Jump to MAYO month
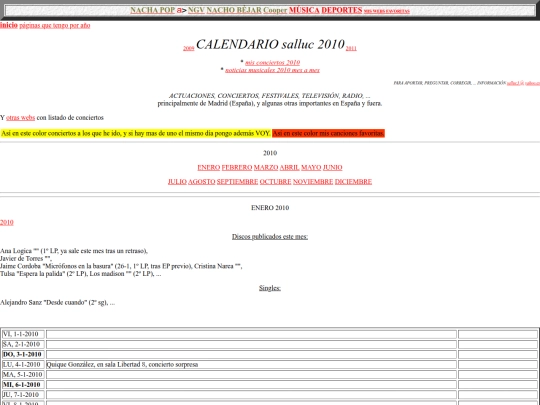Viewport: 540px width, 405px height. pyautogui.click(x=311, y=167)
